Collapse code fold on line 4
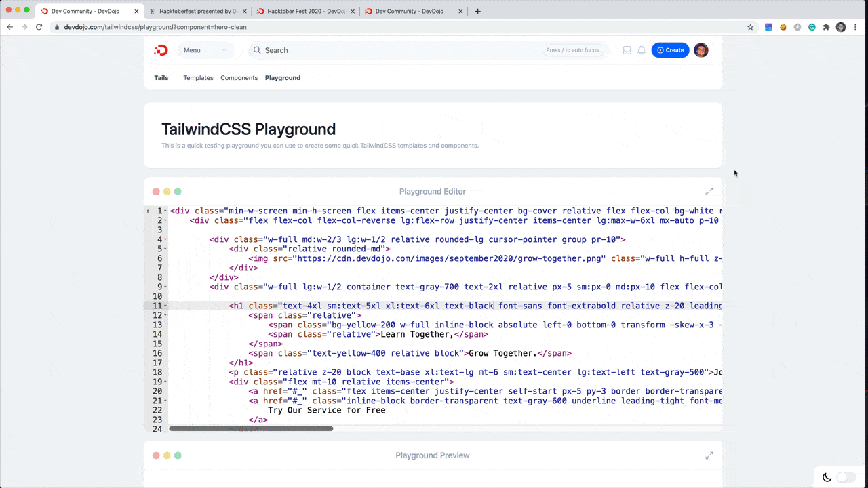Screen dimensions: 868x488 [x=166, y=239]
